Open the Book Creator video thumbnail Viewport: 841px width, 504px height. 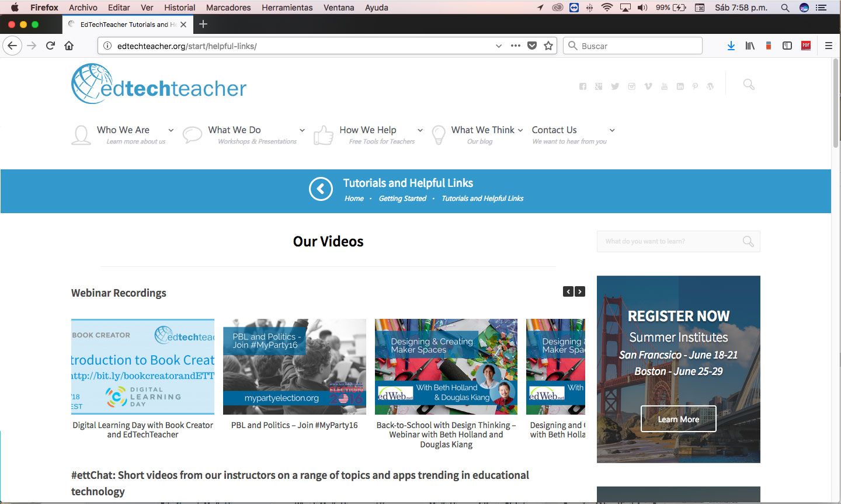[143, 367]
